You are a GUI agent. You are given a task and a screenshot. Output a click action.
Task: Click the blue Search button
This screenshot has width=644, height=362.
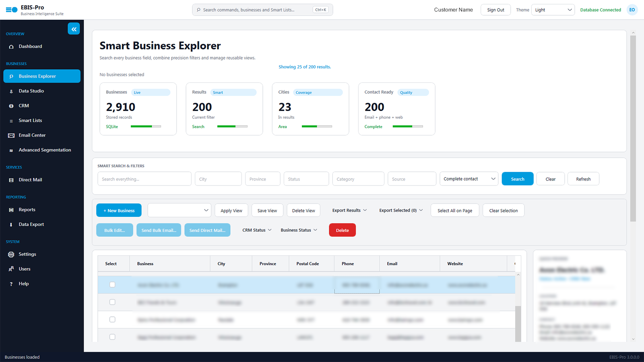tap(518, 179)
